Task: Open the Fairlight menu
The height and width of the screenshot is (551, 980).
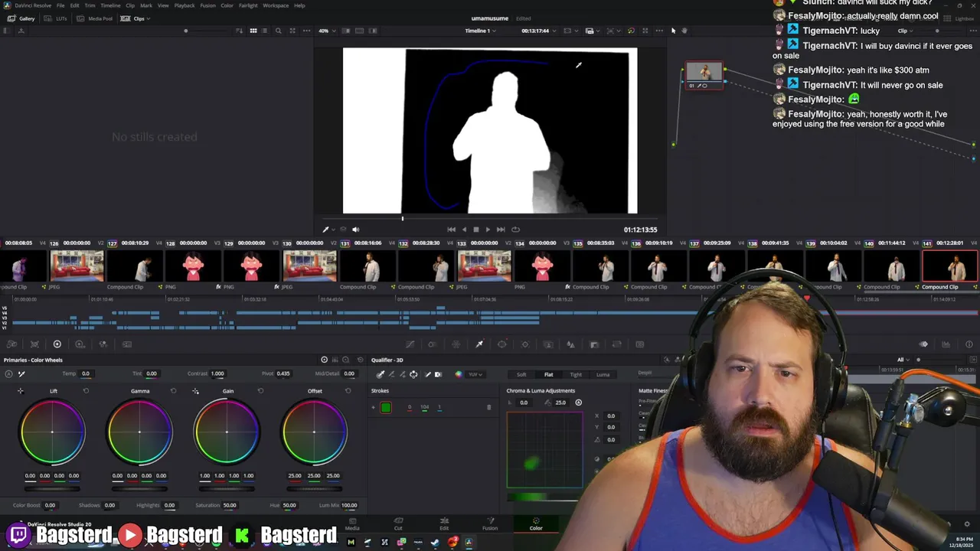Action: 248,5
